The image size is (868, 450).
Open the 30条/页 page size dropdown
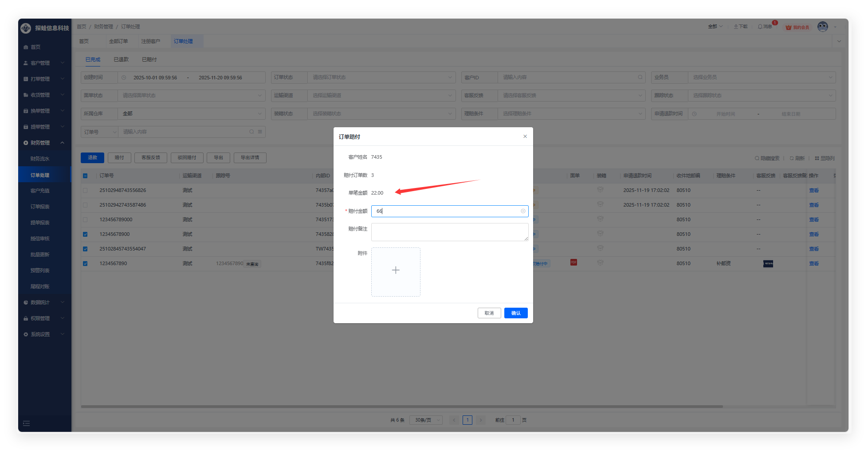426,420
